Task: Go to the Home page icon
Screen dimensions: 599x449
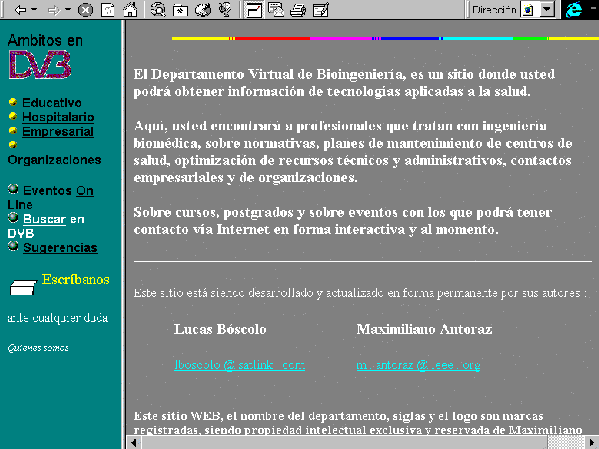Action: 130,10
